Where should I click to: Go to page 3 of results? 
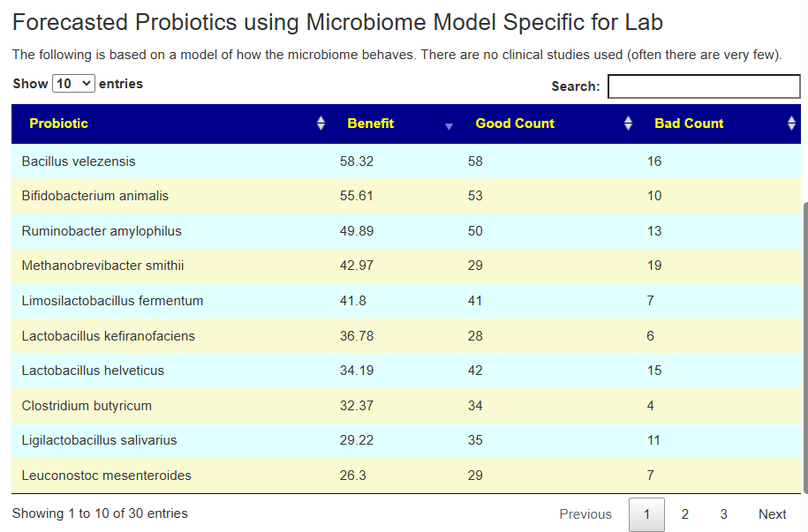pos(723,514)
